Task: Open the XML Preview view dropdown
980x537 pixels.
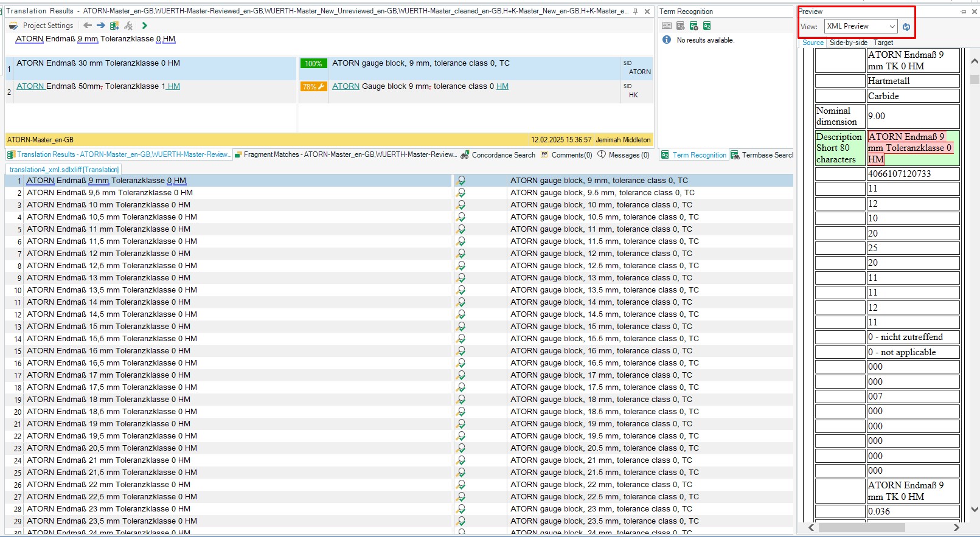Action: pos(861,26)
